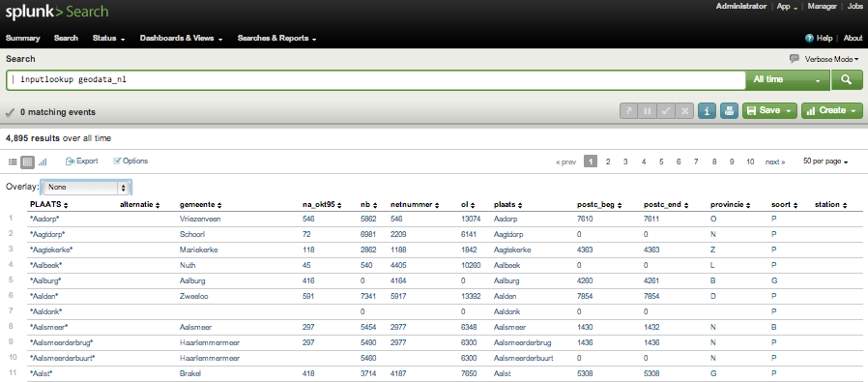Go to results page 5
The height and width of the screenshot is (382, 868).
point(661,162)
